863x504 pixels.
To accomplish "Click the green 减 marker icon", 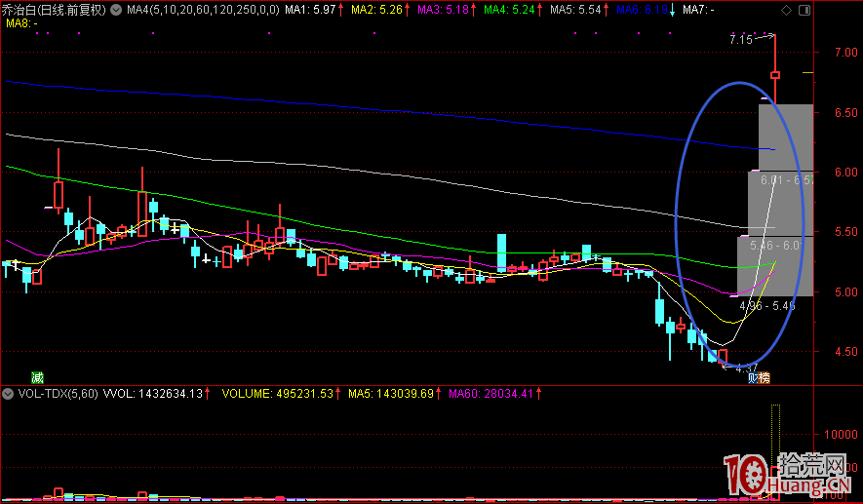I will [x=37, y=377].
